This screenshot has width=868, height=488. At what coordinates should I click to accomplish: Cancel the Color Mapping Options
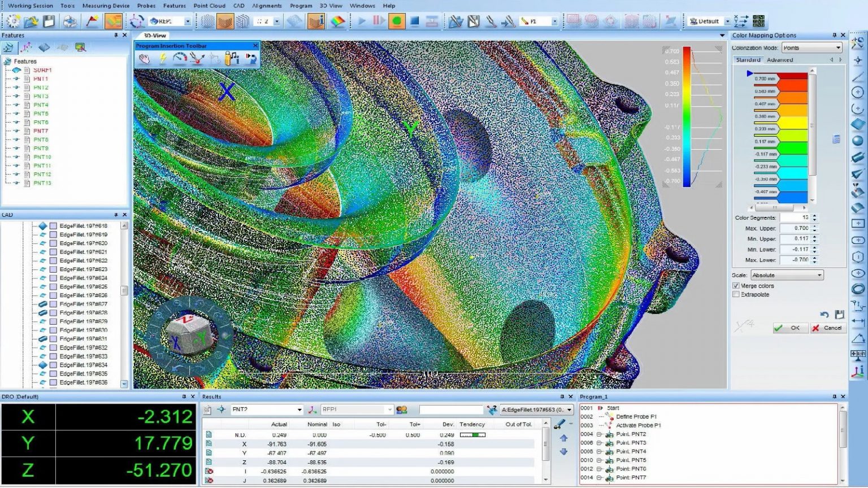(827, 328)
